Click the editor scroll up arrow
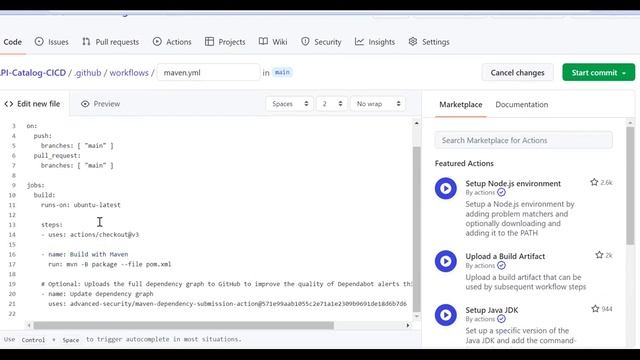640x360 pixels. tap(416, 123)
